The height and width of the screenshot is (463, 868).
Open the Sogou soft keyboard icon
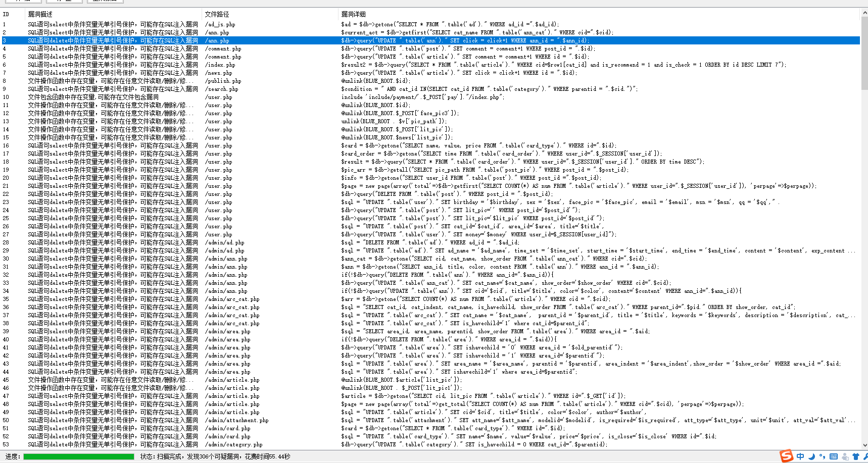(833, 456)
